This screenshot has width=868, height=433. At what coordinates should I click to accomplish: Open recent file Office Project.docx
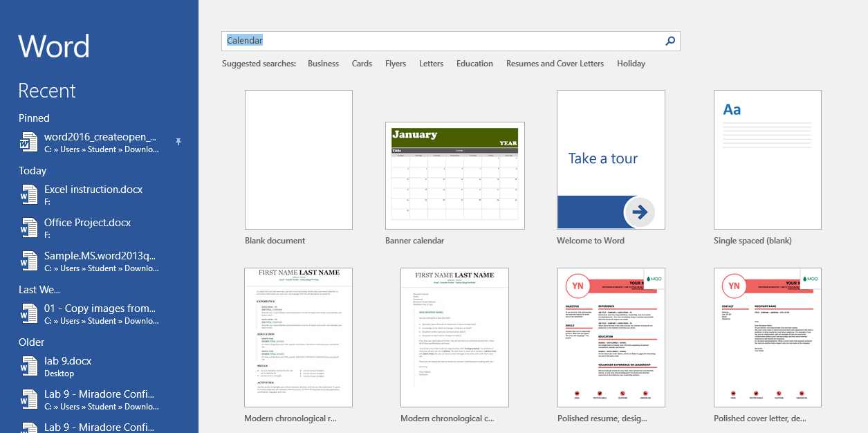click(99, 228)
